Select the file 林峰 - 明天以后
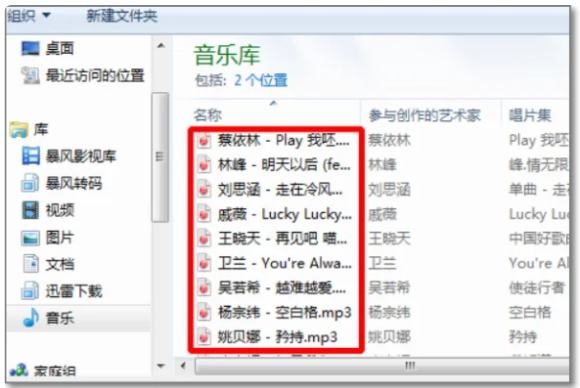 284,165
